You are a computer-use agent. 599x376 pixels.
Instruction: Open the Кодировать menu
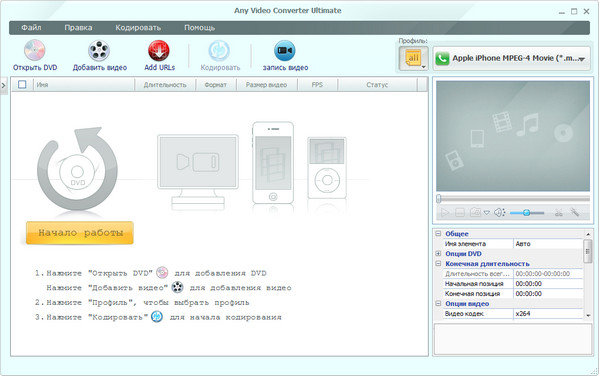click(138, 28)
